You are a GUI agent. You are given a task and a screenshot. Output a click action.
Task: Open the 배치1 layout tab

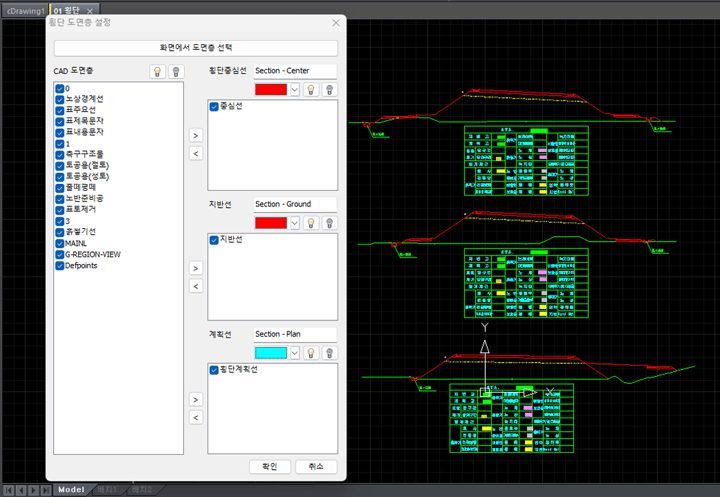pos(107,490)
